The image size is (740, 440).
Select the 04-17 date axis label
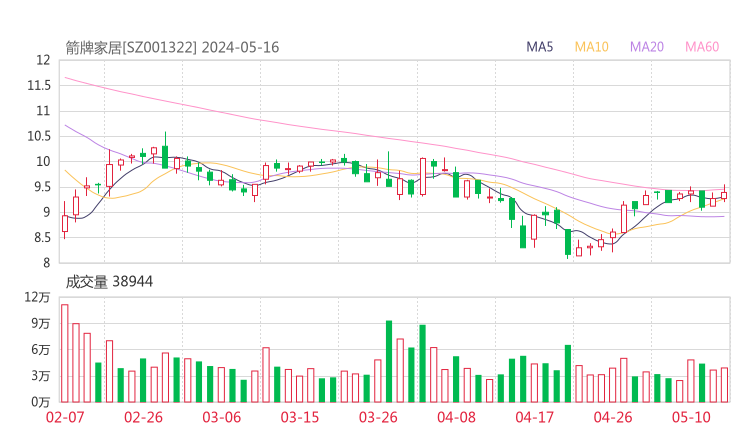pos(535,417)
